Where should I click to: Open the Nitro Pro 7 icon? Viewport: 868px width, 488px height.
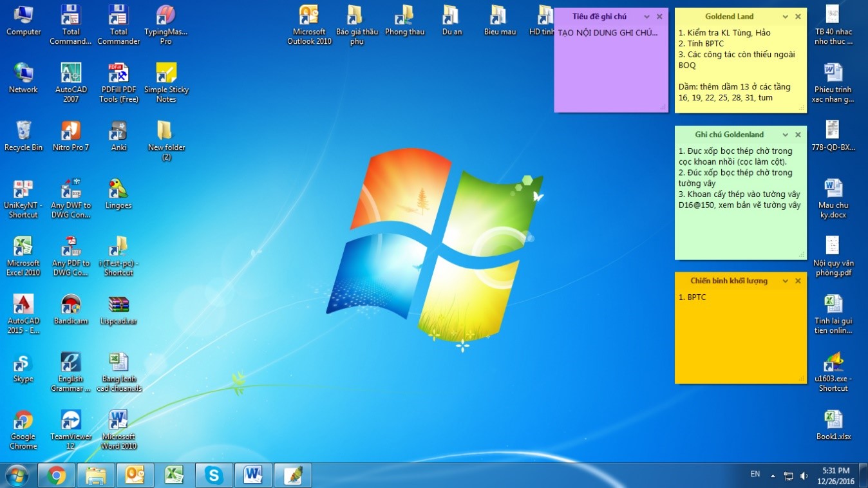[x=71, y=132]
